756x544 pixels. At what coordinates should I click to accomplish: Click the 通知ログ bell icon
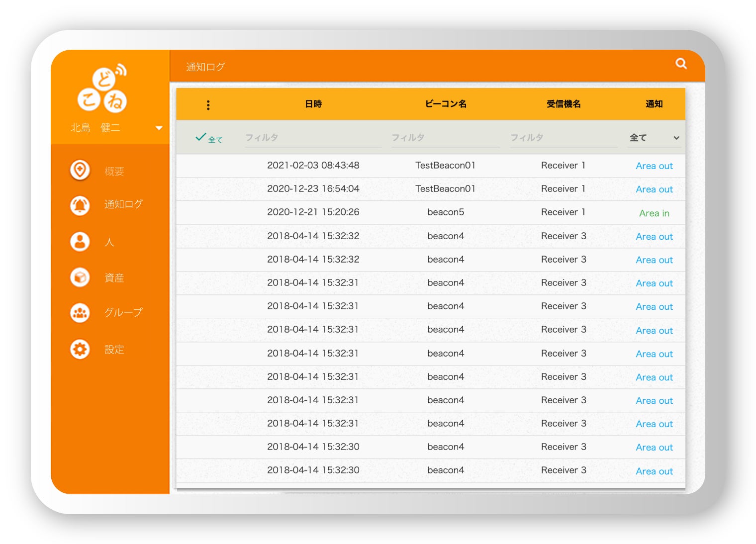pyautogui.click(x=80, y=205)
